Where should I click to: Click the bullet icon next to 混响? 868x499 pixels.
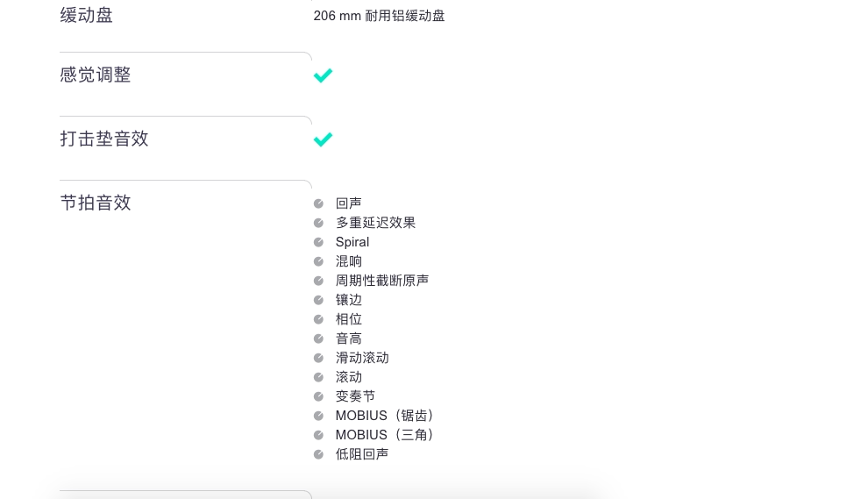point(318,261)
